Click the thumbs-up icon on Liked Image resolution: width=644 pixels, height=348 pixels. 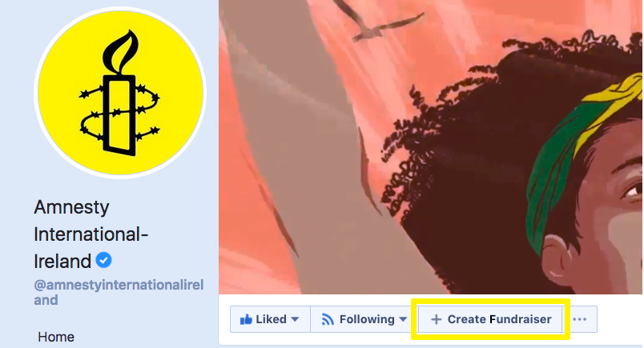point(246,319)
